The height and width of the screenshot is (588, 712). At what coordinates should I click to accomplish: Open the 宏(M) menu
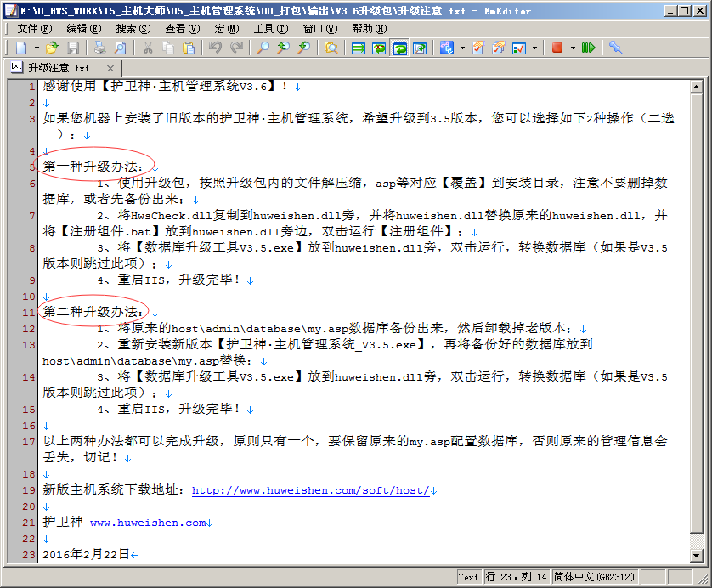[227, 29]
